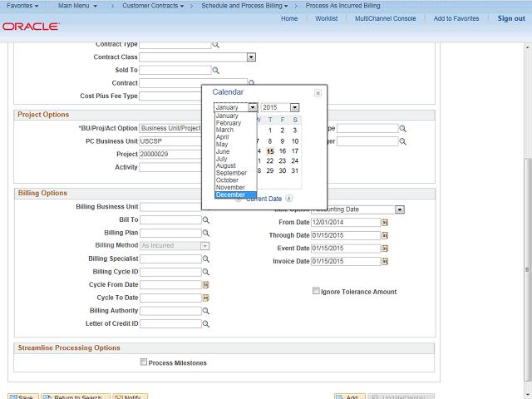Viewport: 532px width, 399px height.
Task: Open the Main Menu navigation item
Action: coord(77,6)
